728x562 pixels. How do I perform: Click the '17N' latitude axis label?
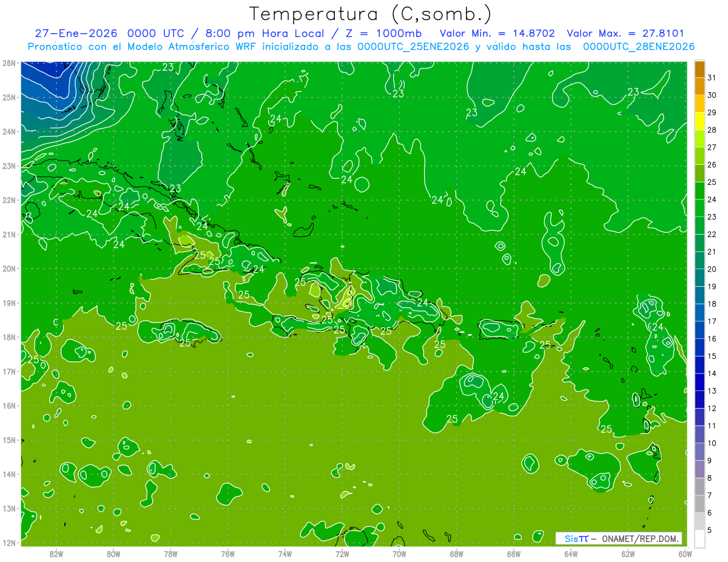pyautogui.click(x=8, y=371)
